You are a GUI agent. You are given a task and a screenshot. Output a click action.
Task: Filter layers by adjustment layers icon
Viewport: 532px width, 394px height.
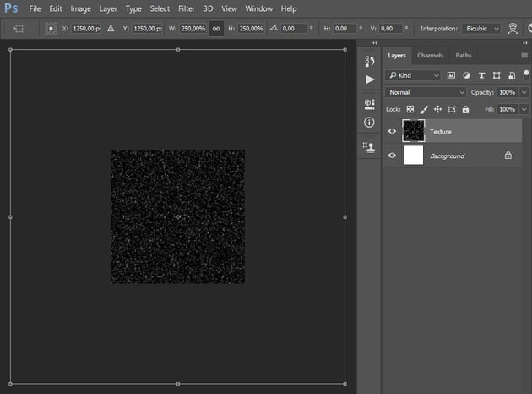468,75
